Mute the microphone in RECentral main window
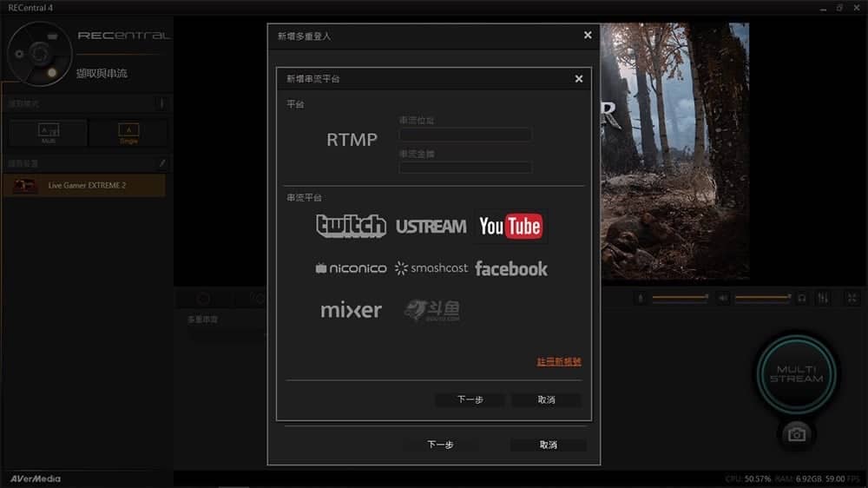The width and height of the screenshot is (868, 488). [x=641, y=299]
